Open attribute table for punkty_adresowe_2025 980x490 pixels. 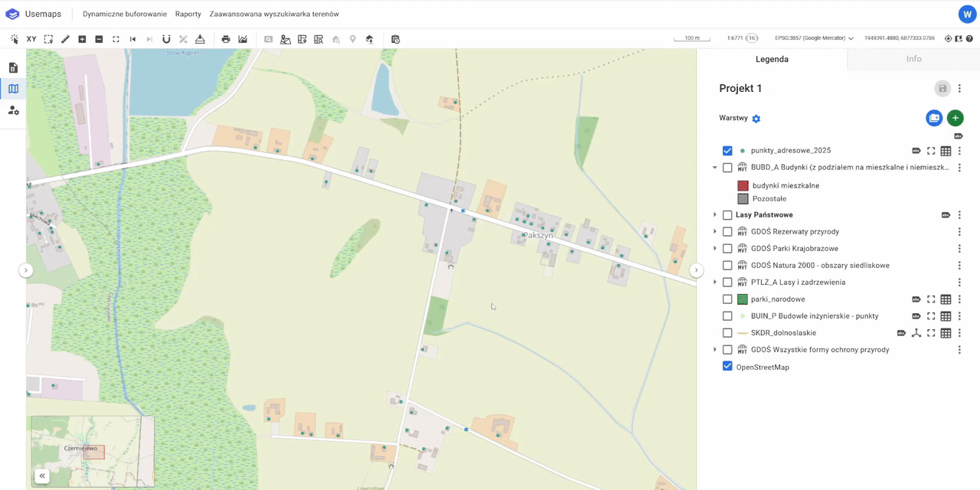coord(946,151)
